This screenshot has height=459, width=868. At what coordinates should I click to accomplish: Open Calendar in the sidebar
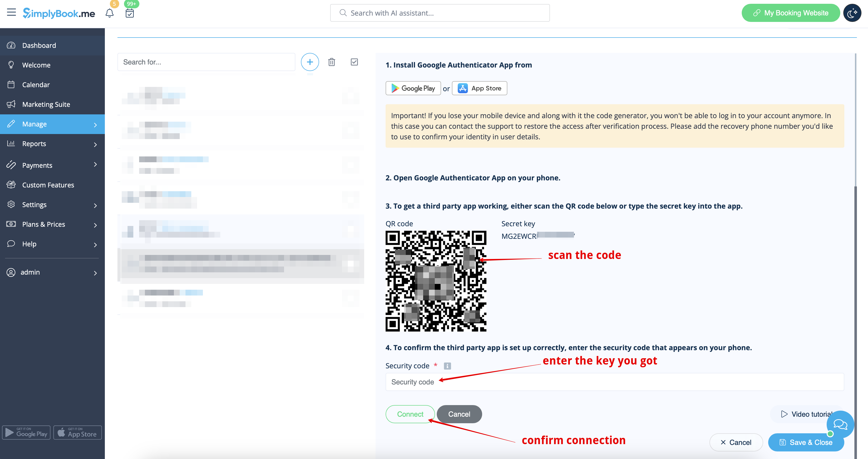click(x=52, y=85)
